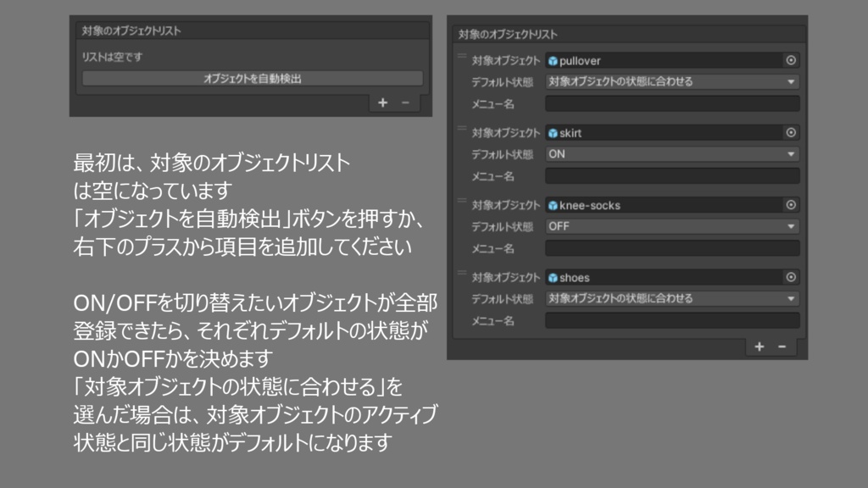Click the メニュー名 field under shoes
868x488 pixels.
point(672,319)
